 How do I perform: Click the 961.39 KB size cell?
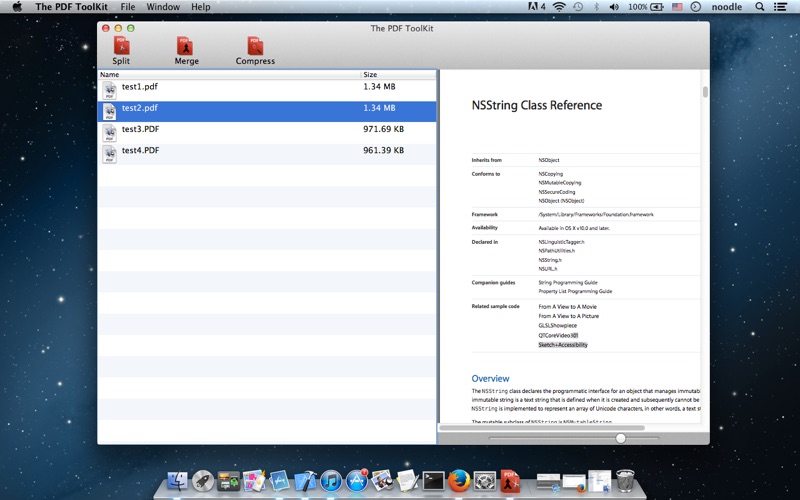(383, 151)
